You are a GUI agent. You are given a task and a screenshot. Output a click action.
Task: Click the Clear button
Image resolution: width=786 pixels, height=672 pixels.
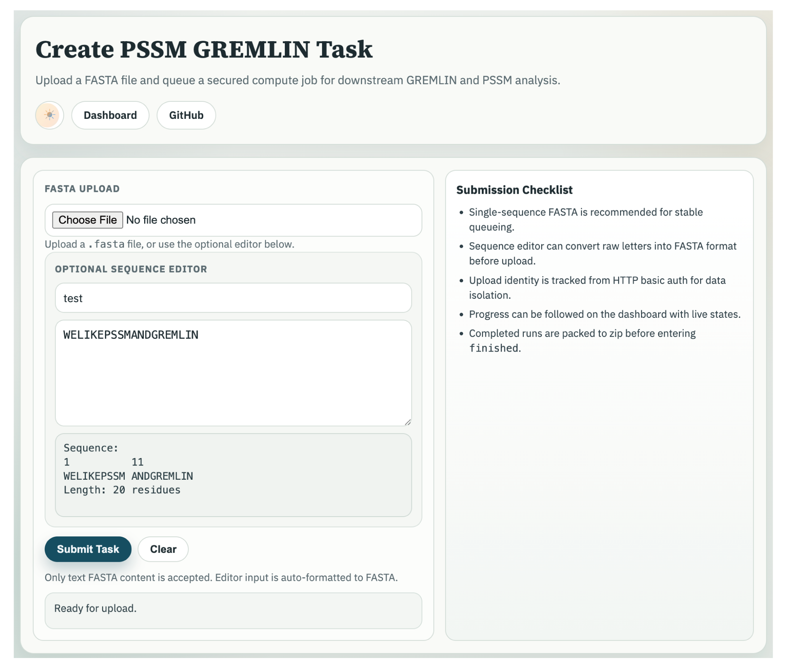[163, 549]
